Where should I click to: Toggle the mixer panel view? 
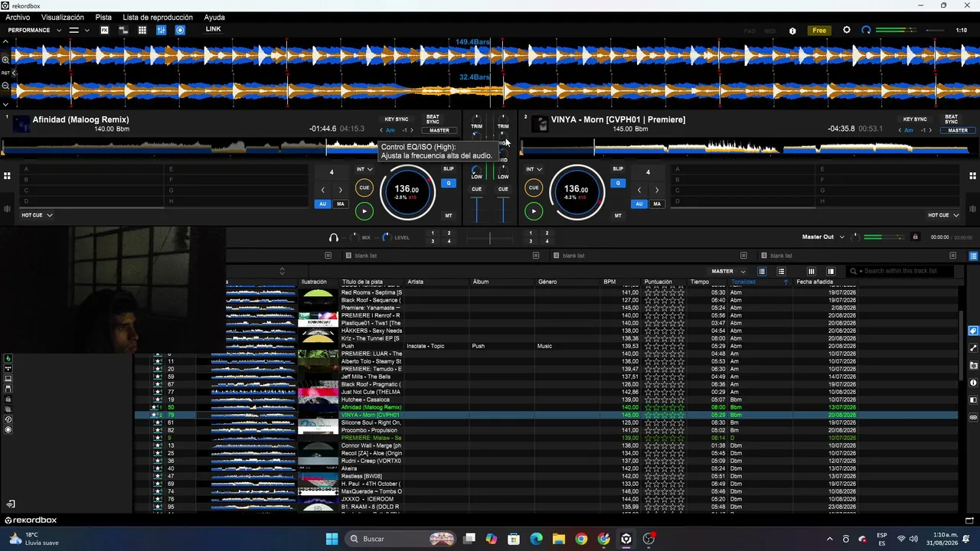pos(161,30)
